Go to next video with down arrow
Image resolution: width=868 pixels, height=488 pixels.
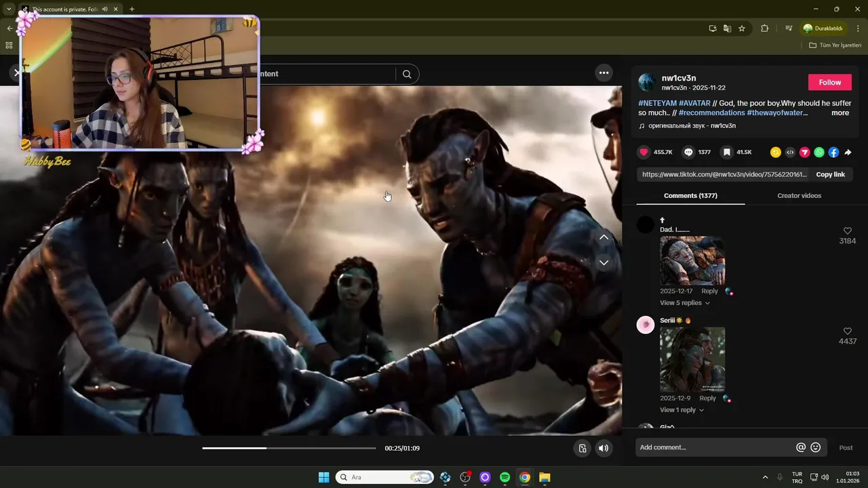pyautogui.click(x=604, y=262)
